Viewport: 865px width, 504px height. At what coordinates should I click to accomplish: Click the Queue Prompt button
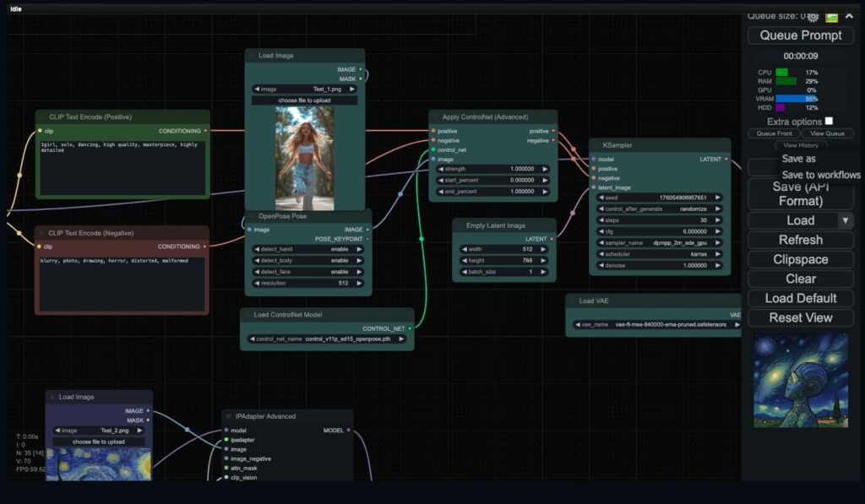coord(801,35)
